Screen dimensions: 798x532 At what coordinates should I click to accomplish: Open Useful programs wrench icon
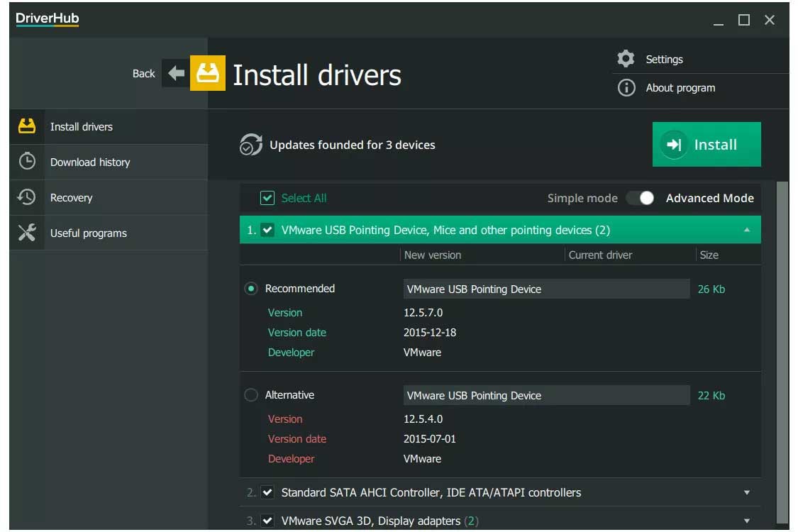click(26, 233)
